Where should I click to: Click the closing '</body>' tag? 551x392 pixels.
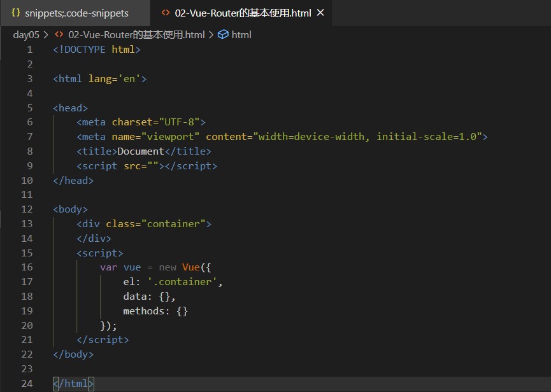[73, 354]
